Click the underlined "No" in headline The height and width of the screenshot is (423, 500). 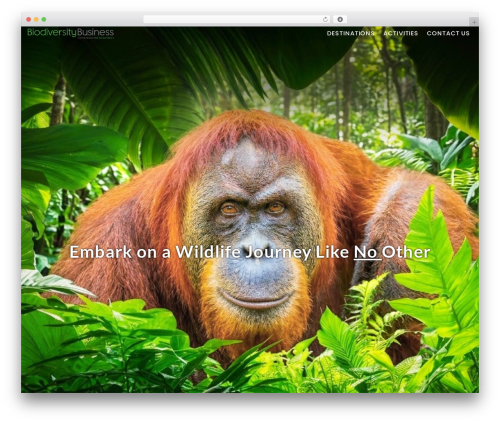pyautogui.click(x=366, y=252)
